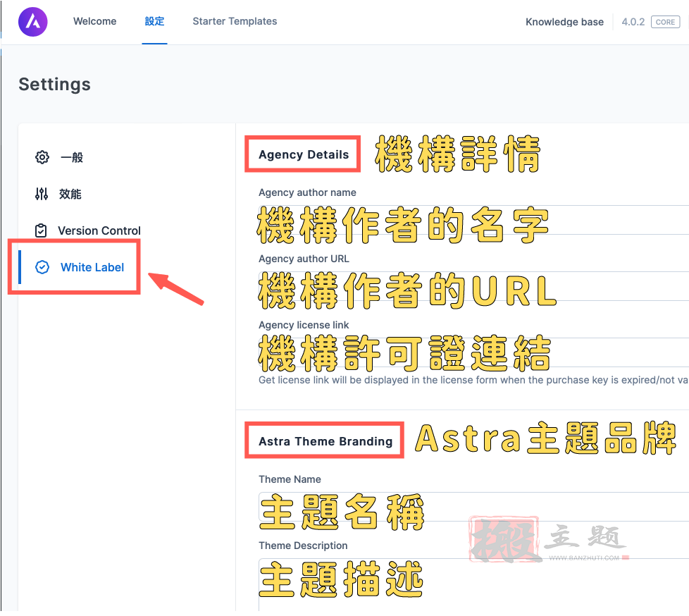Switch to the 設定 tab
This screenshot has width=689, height=616.
(x=155, y=21)
